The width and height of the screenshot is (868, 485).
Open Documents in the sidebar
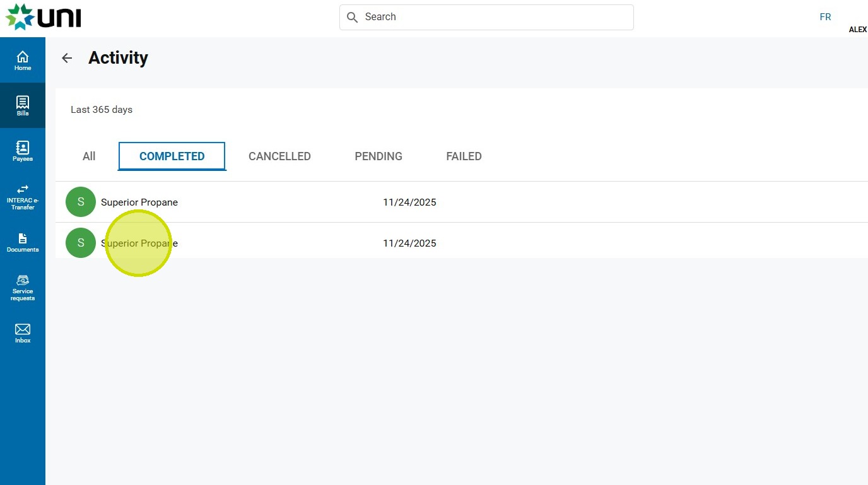23,242
